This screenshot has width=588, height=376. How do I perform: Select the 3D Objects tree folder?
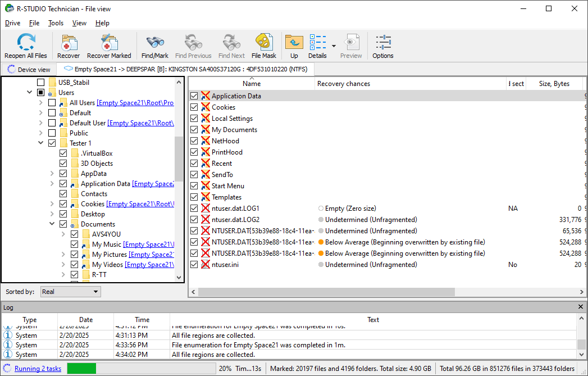pos(97,163)
